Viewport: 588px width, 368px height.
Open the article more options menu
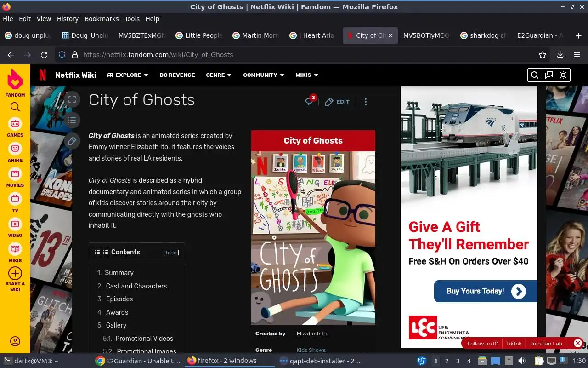pyautogui.click(x=366, y=102)
